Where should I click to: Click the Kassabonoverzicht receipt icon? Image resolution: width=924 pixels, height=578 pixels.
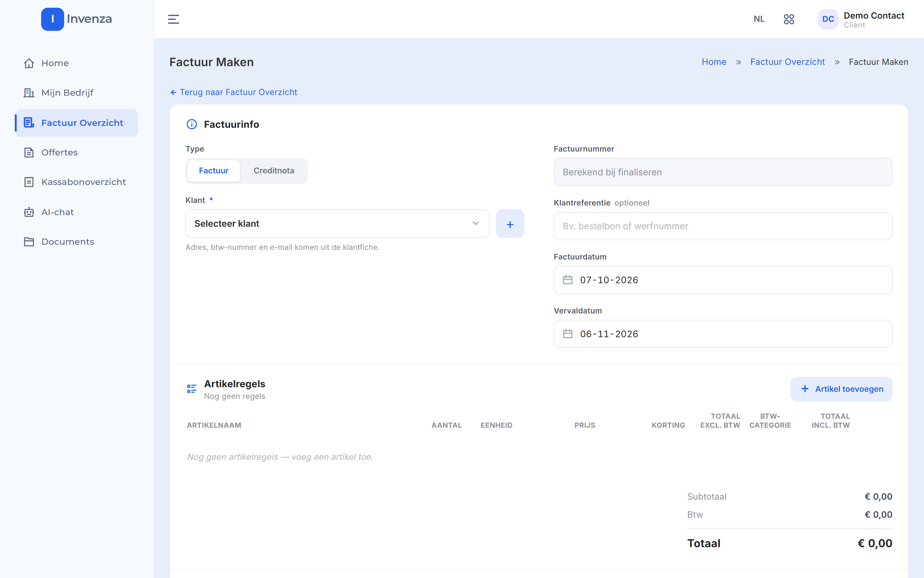point(29,182)
